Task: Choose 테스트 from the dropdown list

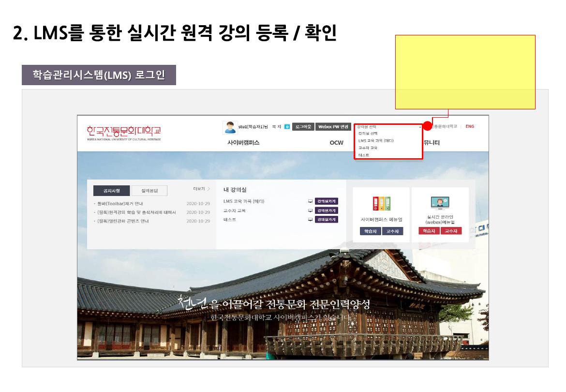Action: [364, 155]
